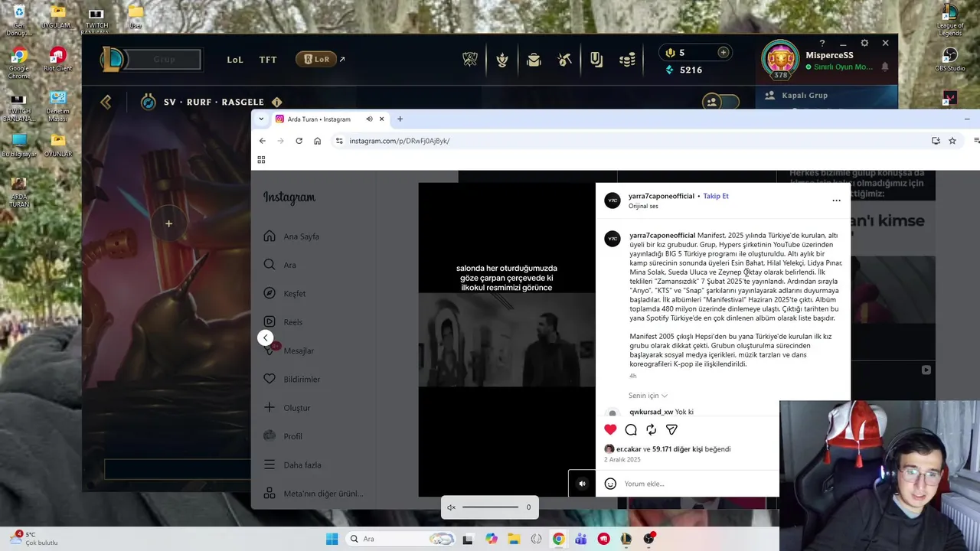This screenshot has width=980, height=551.
Task: Click the Windows taskbar search box
Action: pyautogui.click(x=400, y=539)
